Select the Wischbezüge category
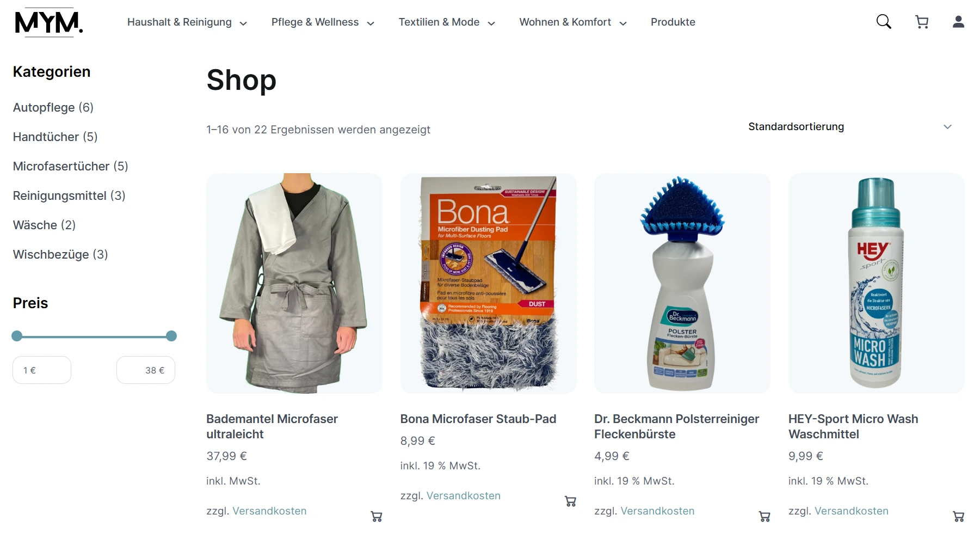 click(x=60, y=255)
